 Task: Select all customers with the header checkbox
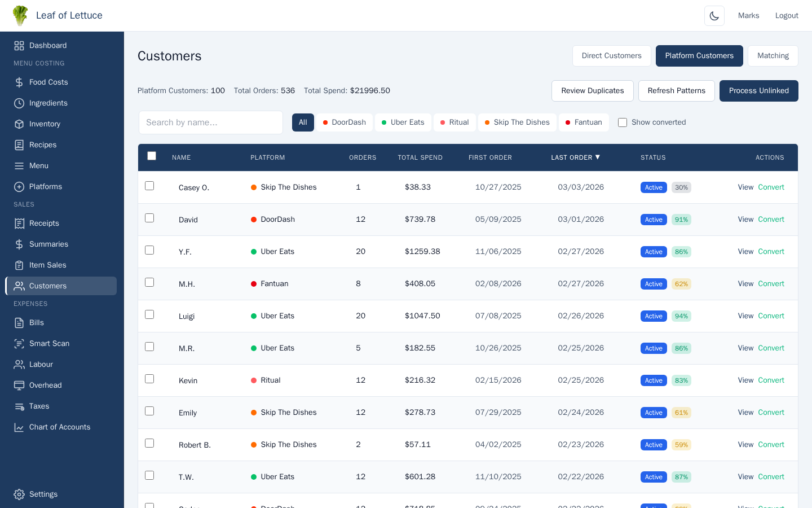(152, 156)
